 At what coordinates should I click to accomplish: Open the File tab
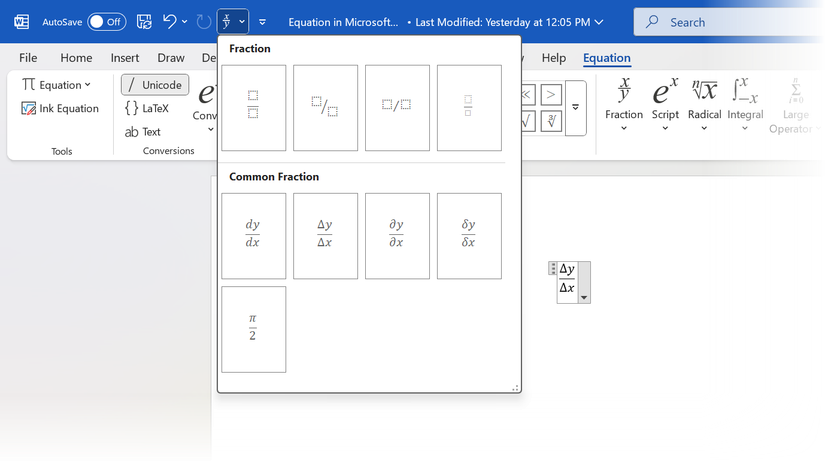pos(28,58)
